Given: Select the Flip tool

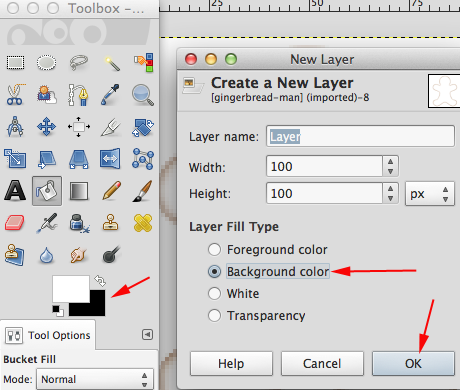Looking at the screenshot, I should pos(110,158).
